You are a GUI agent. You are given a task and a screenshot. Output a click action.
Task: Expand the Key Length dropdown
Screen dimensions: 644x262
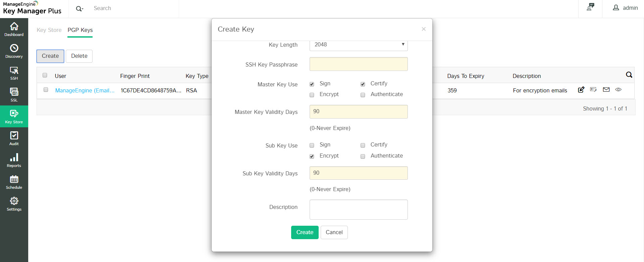tap(358, 45)
